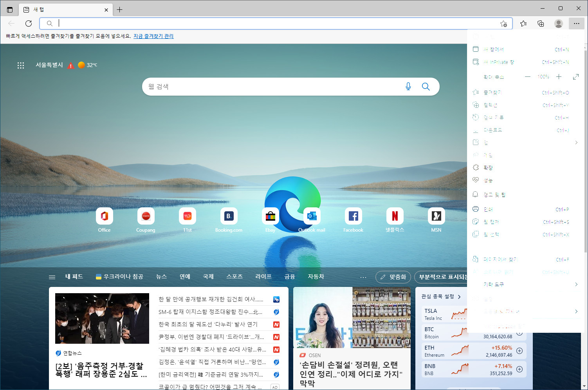The height and width of the screenshot is (390, 588).
Task: Click the Refresh page button
Action: pos(29,24)
